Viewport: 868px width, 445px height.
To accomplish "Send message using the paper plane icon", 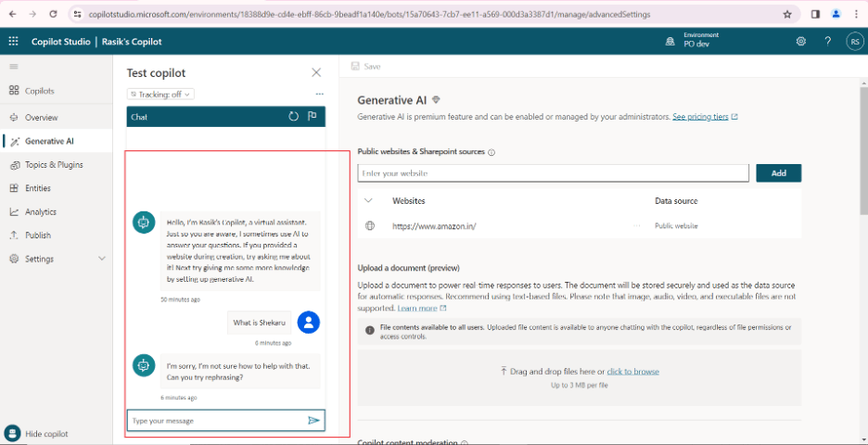I will (x=313, y=421).
